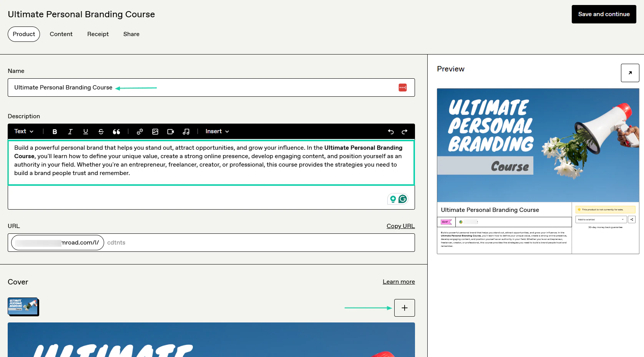Switch to the Content tab
The image size is (644, 357).
coord(61,34)
